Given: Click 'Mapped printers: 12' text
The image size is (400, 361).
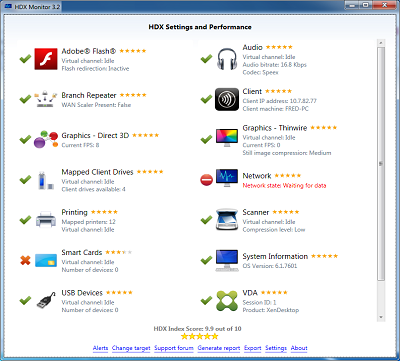Looking at the screenshot, I should click(88, 222).
